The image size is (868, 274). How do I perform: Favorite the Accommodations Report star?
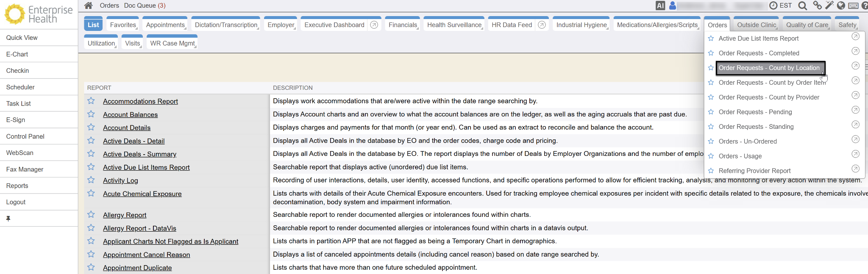tap(91, 101)
